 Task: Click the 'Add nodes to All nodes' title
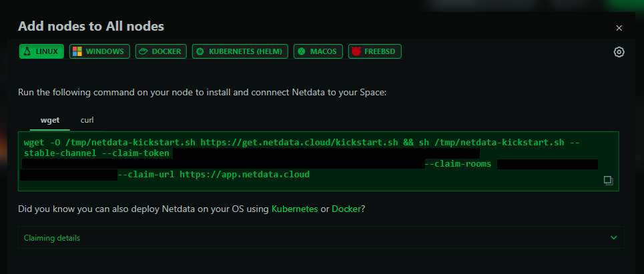91,27
